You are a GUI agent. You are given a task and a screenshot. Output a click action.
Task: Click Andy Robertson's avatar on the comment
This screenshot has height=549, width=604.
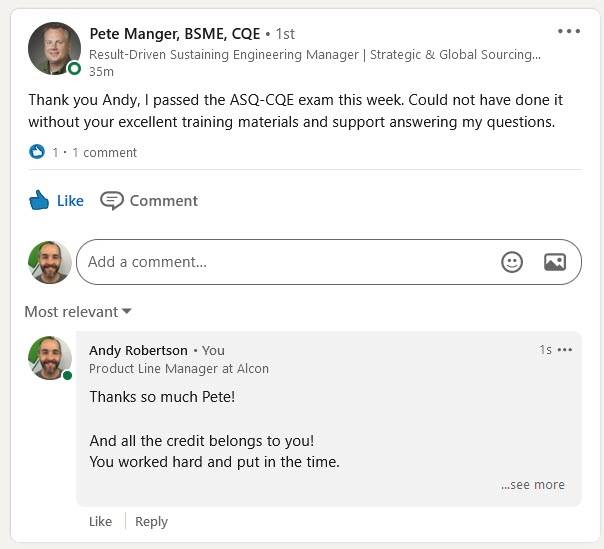(49, 358)
